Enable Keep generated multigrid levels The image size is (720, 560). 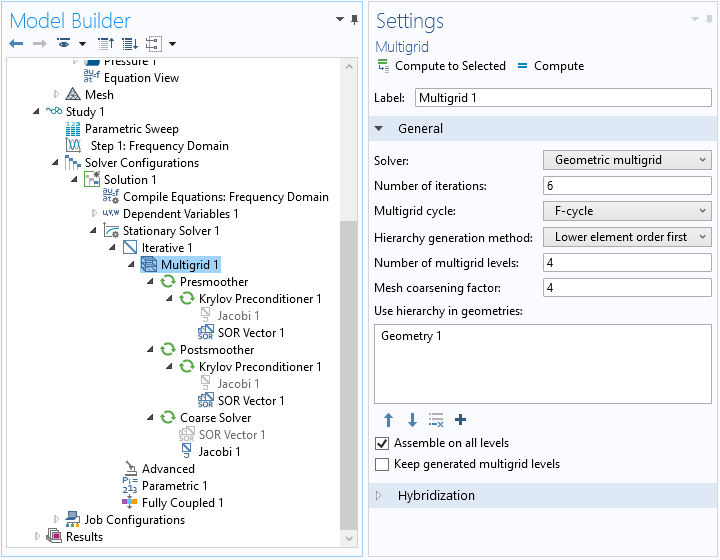click(381, 464)
